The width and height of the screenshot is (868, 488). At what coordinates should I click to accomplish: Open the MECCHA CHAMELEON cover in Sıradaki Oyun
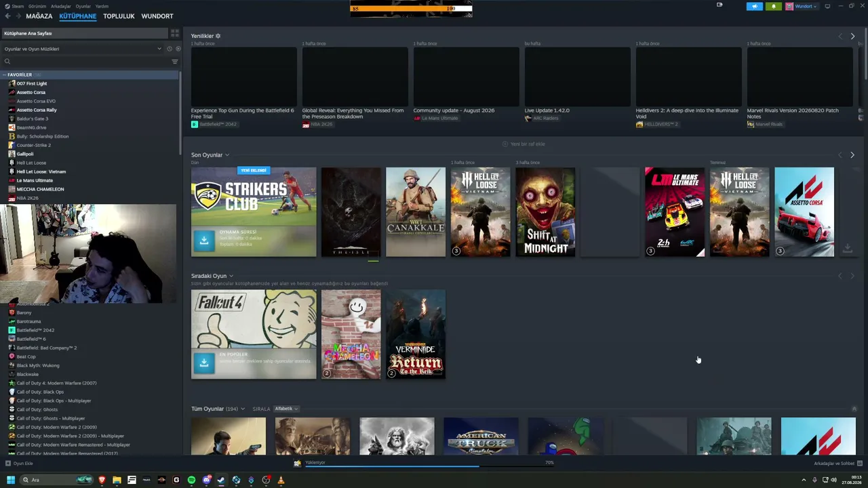pyautogui.click(x=351, y=334)
